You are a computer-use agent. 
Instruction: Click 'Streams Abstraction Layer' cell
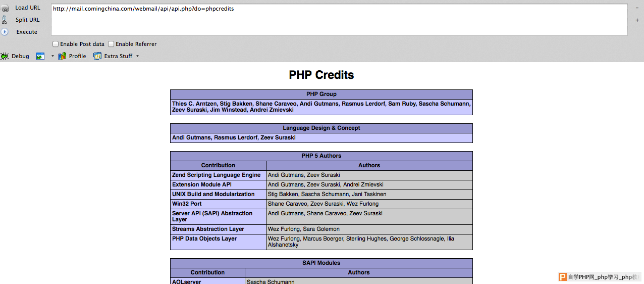click(x=218, y=229)
